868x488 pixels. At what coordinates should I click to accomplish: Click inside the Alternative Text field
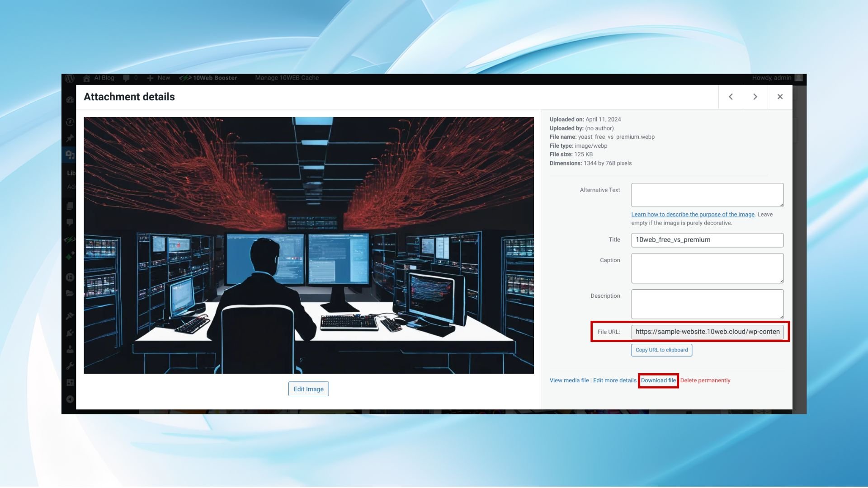pos(707,195)
